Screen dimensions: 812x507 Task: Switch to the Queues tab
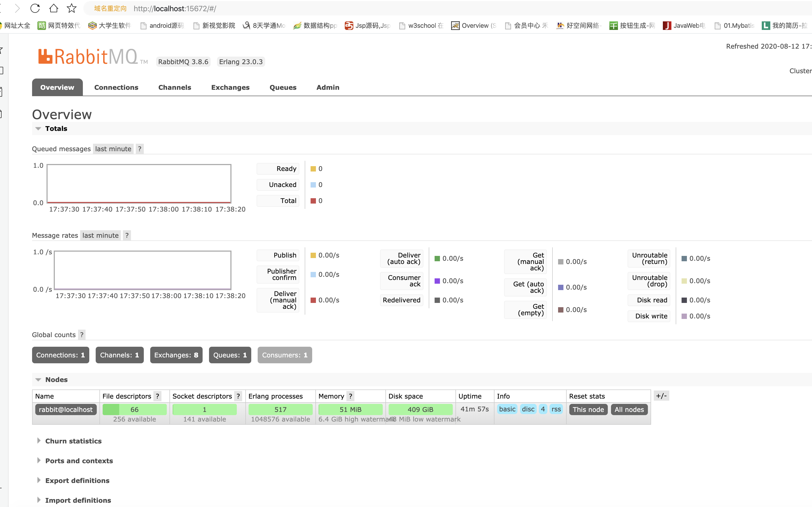(x=283, y=87)
